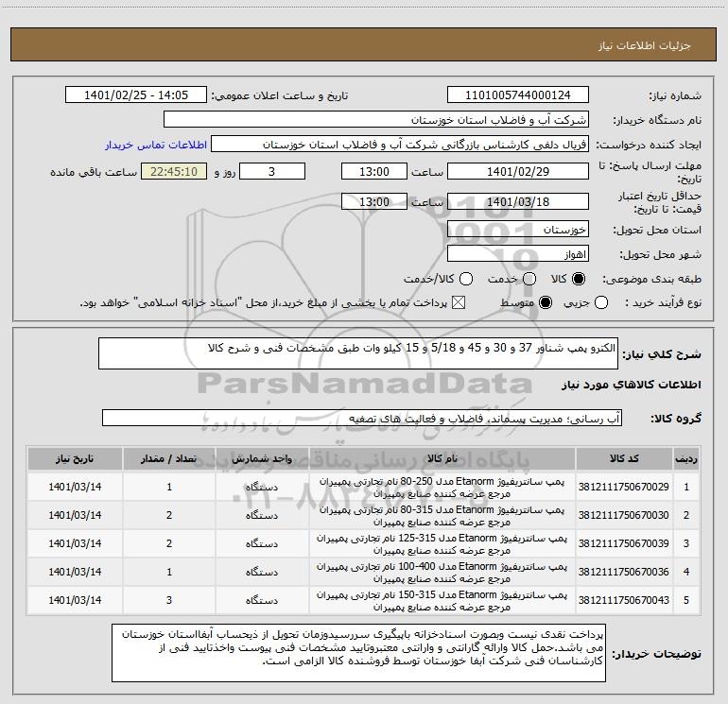Select item code 3812111750670043
The width and height of the screenshot is (728, 704).
pos(624,600)
